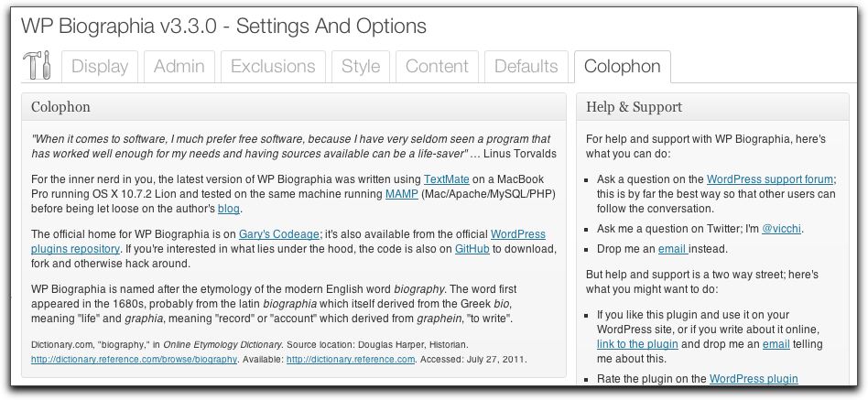Screen dimensions: 868x400
Task: Select the Exclusions tab
Action: (x=273, y=66)
